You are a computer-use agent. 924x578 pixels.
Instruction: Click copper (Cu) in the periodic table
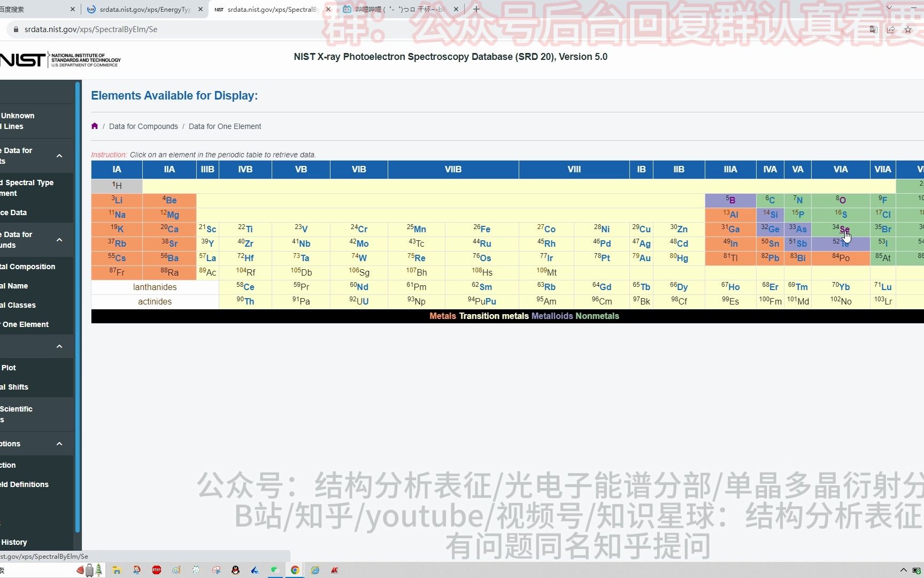click(x=641, y=229)
